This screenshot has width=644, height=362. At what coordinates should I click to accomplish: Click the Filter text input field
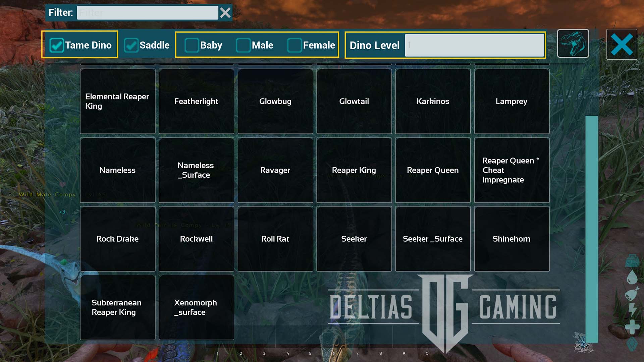[148, 12]
